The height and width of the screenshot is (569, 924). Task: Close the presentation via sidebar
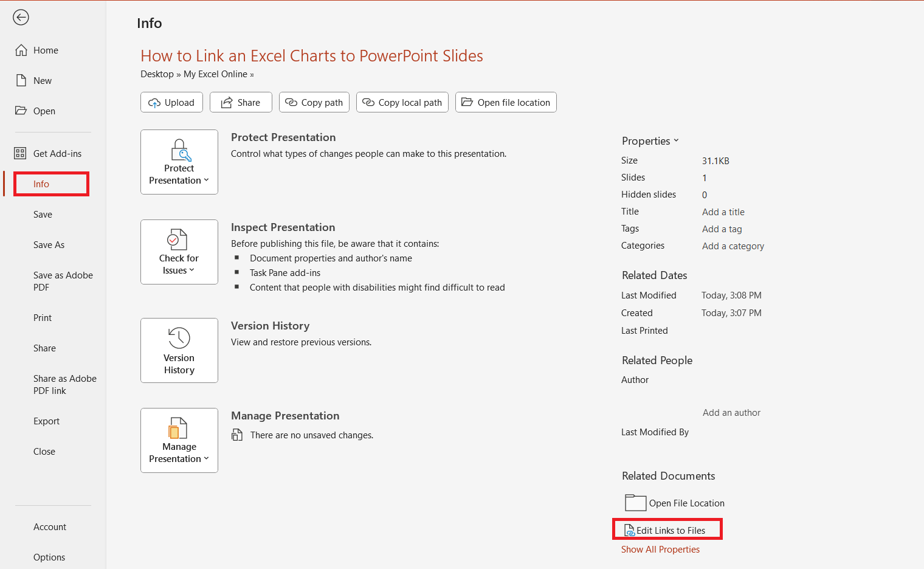coord(44,452)
